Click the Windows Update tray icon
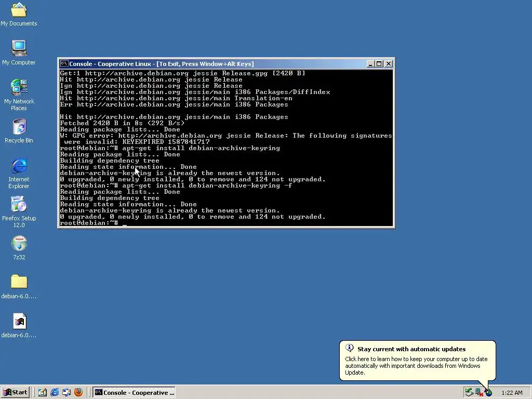This screenshot has height=399, width=532. [488, 393]
